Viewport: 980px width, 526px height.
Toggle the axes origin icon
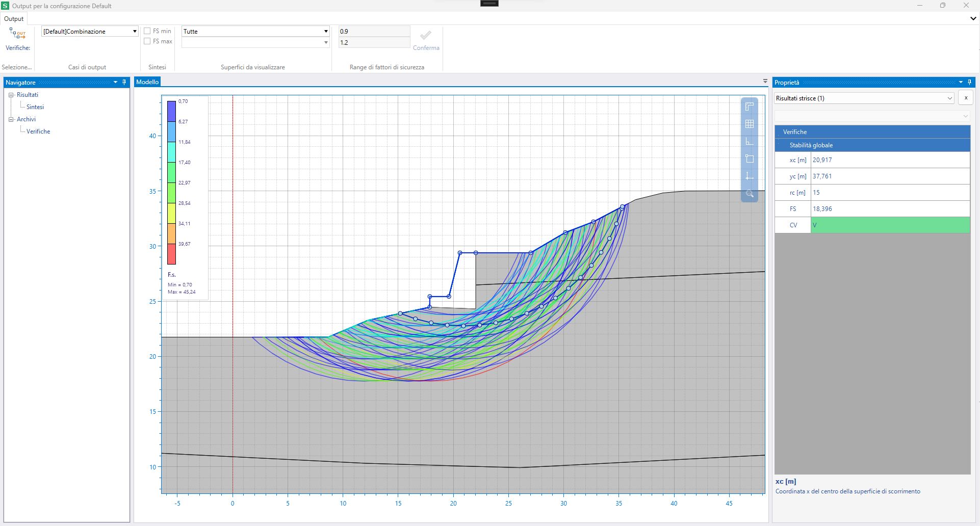point(749,176)
